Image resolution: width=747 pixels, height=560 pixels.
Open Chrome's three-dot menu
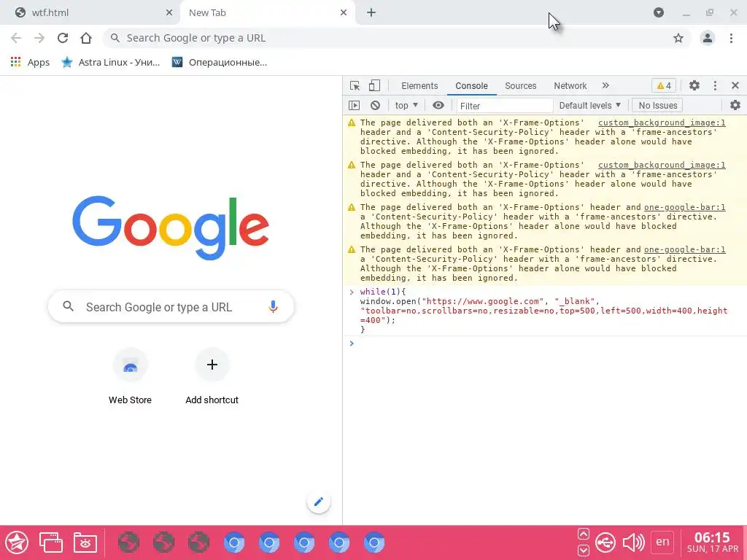[x=731, y=38]
